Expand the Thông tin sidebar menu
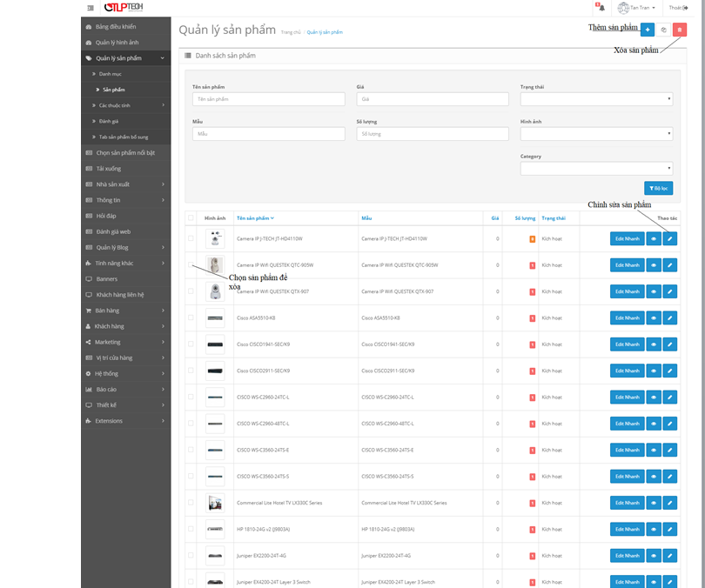This screenshot has width=705, height=588. 126,200
